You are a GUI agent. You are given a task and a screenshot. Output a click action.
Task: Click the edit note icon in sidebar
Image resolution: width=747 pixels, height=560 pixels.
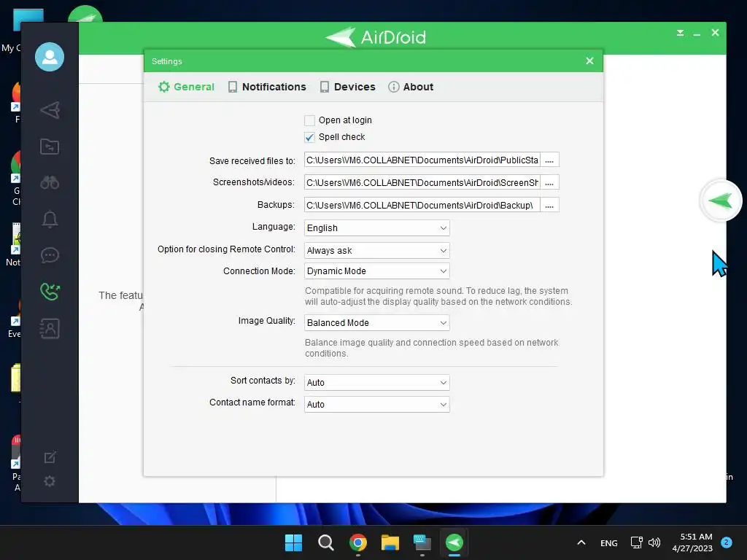coord(50,457)
